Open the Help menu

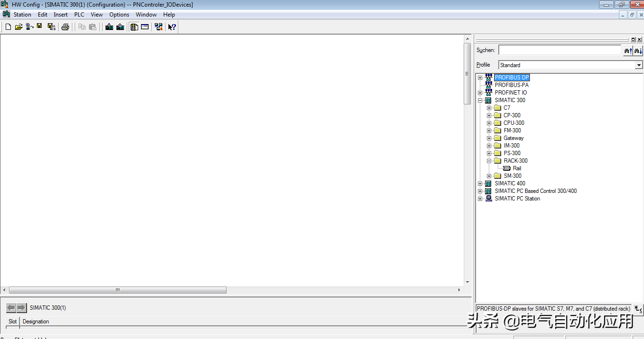[x=169, y=15]
